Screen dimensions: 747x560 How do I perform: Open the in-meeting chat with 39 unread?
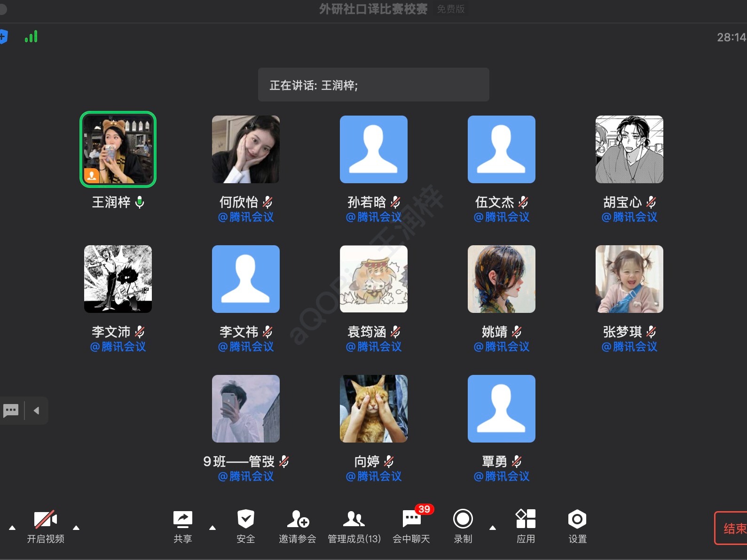[x=411, y=520]
